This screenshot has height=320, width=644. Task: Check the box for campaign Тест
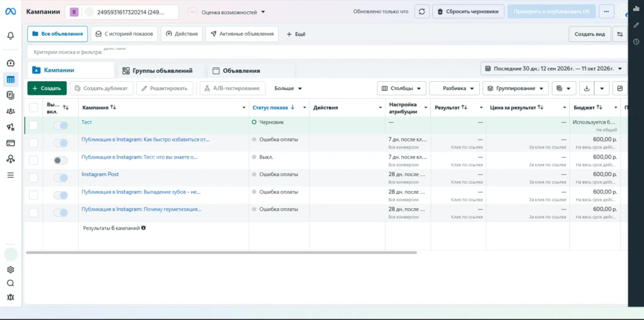coord(33,125)
